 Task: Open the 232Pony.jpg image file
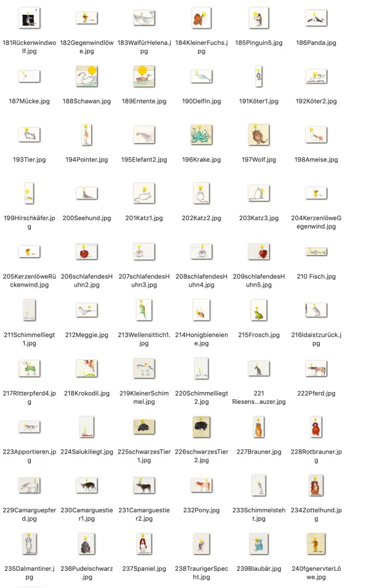pos(201,485)
